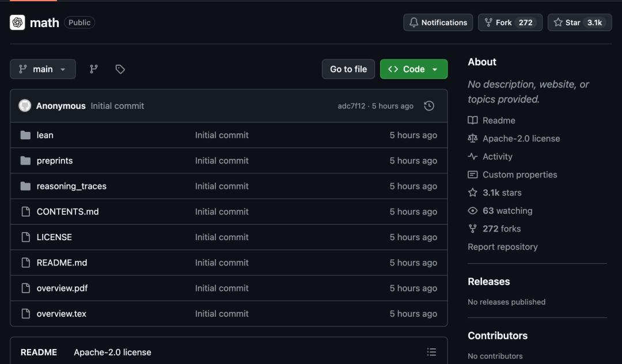Image resolution: width=622 pixels, height=364 pixels.
Task: Open the README outline list icon
Action: (x=431, y=352)
